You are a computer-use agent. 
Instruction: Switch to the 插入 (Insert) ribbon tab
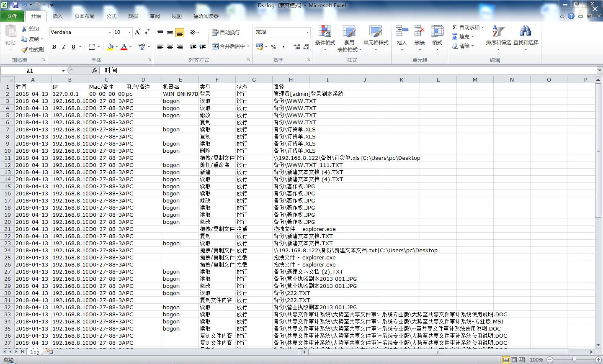click(x=57, y=16)
